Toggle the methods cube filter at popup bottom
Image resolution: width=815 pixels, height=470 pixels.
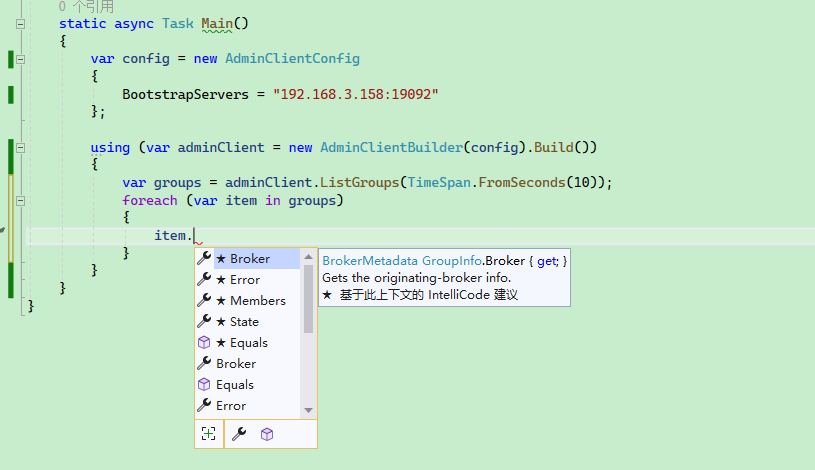pos(267,433)
